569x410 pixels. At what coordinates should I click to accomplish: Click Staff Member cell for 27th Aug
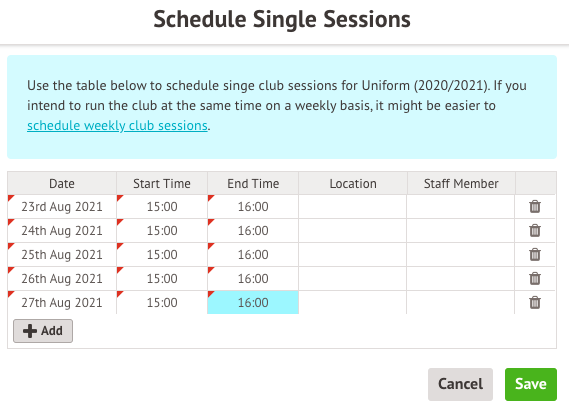(x=460, y=302)
